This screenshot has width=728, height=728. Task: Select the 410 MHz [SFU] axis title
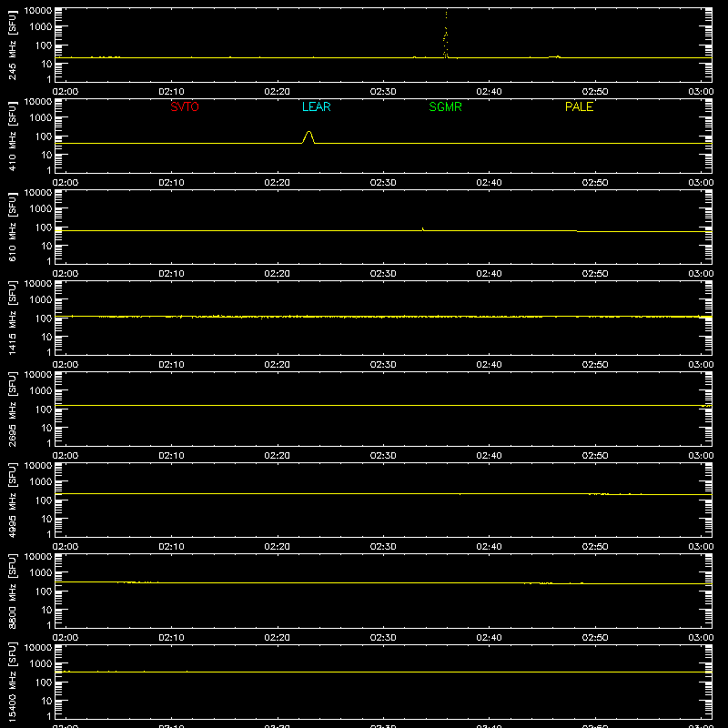(13, 136)
